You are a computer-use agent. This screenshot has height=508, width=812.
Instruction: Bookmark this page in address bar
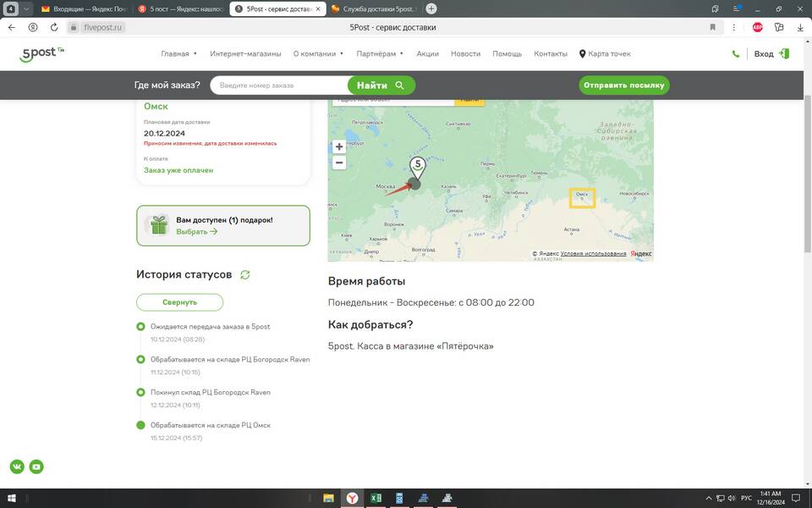pyautogui.click(x=712, y=27)
